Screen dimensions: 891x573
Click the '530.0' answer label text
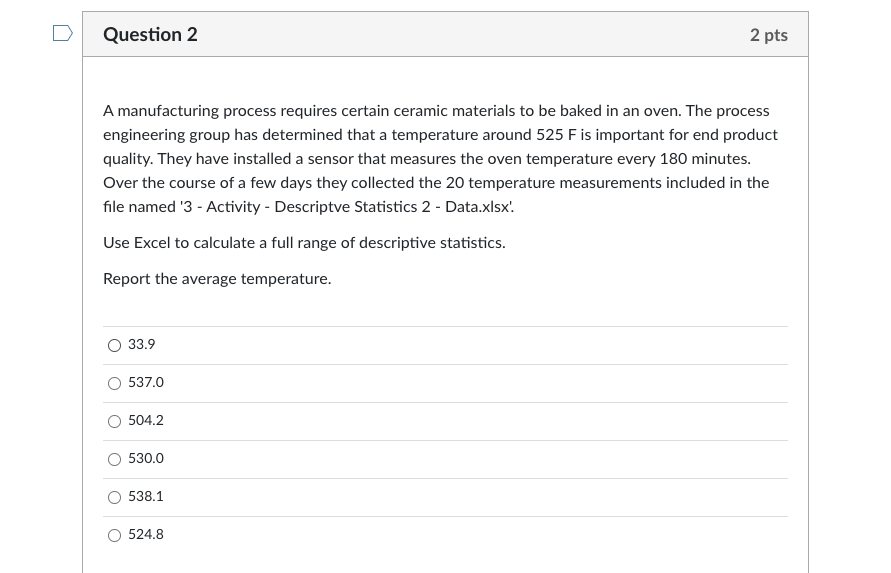tap(146, 458)
